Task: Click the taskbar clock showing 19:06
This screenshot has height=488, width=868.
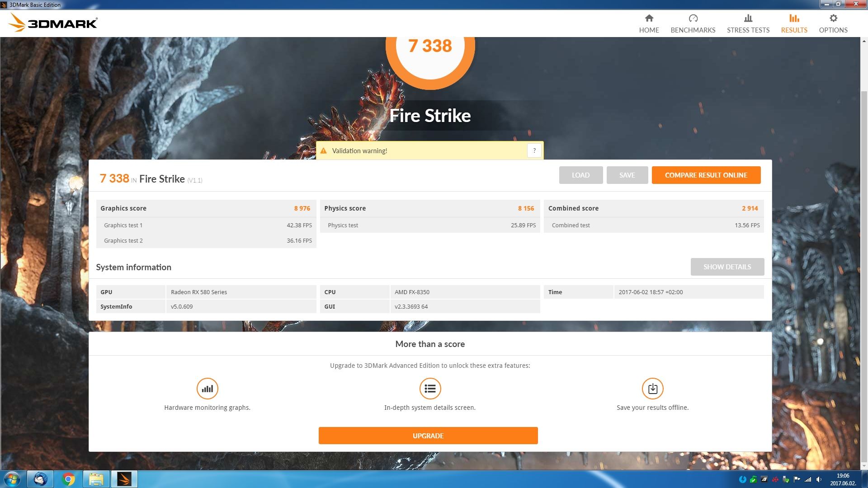Action: 843,479
